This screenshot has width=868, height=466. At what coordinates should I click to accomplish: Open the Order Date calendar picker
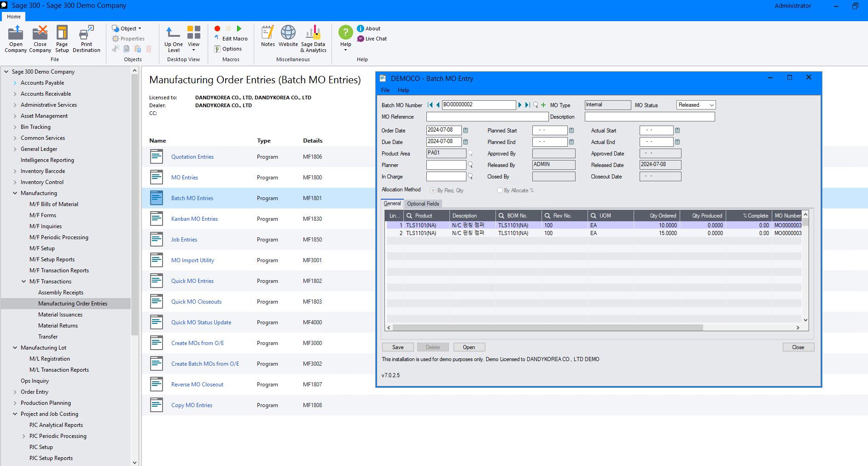pos(466,130)
